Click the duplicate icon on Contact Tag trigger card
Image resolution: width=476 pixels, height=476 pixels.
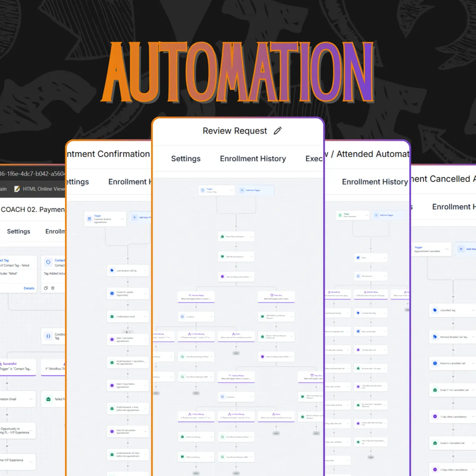pos(46,288)
